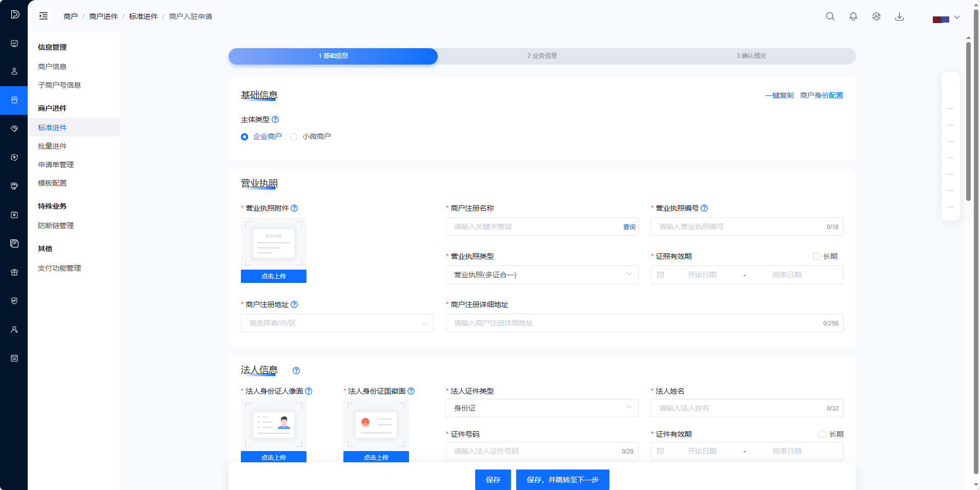Click the page vertical scrollbar

tap(968, 123)
